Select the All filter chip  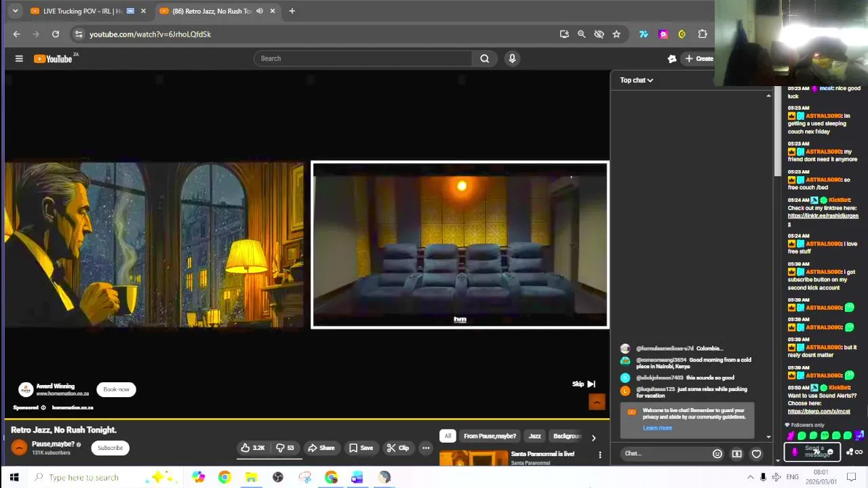448,436
